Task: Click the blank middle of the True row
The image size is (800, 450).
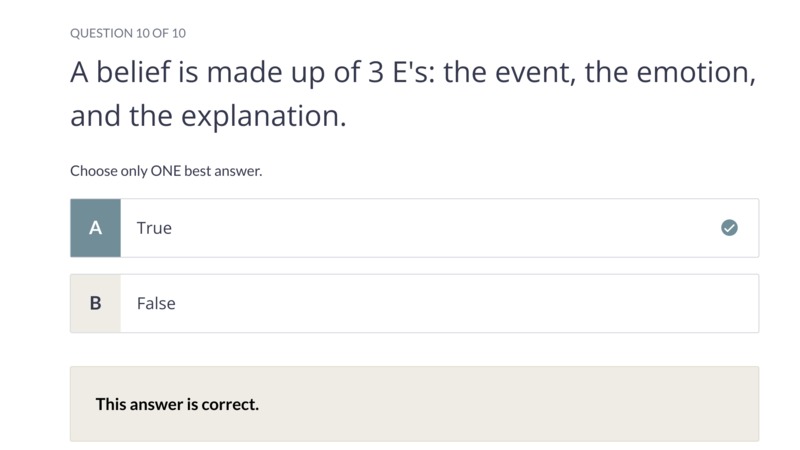Action: 439,228
